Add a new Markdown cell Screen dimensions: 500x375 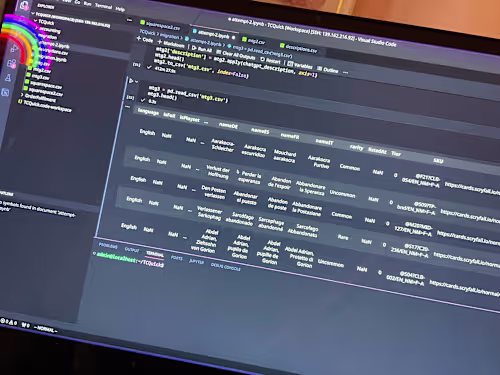(171, 44)
